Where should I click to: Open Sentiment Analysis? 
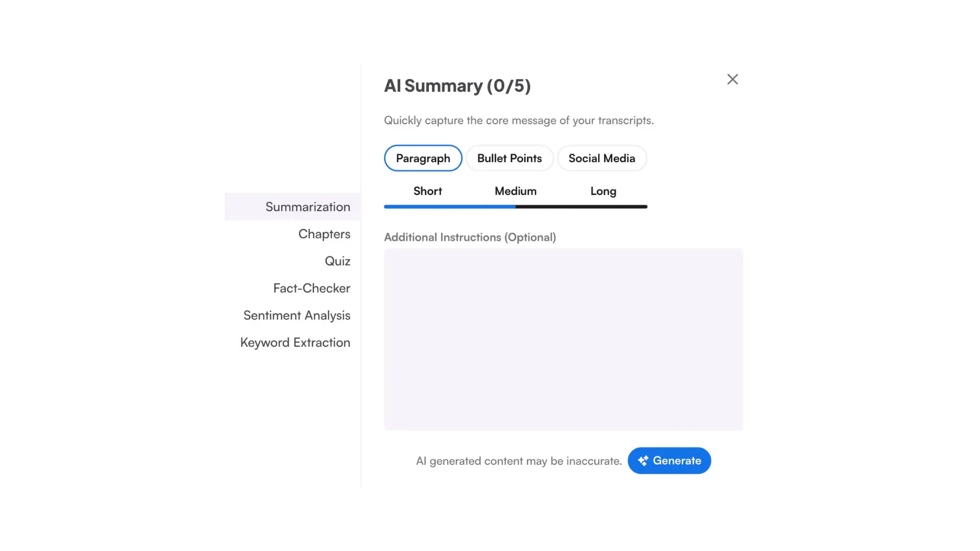[x=297, y=315]
